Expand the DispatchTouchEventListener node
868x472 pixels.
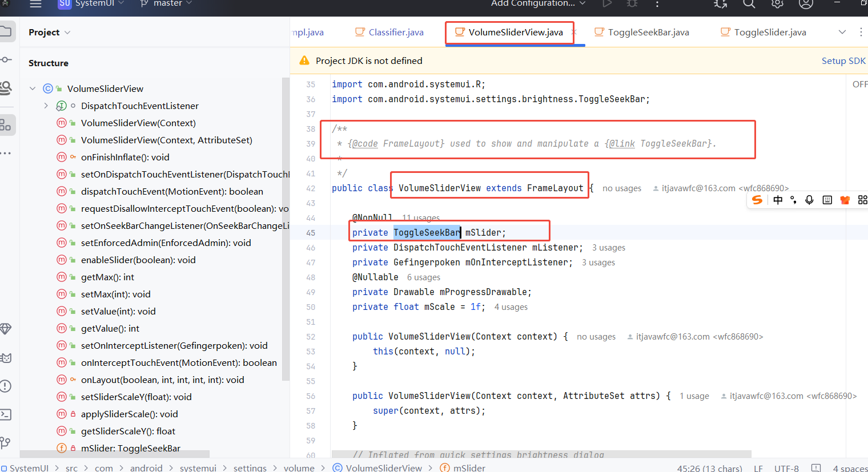[x=46, y=106]
